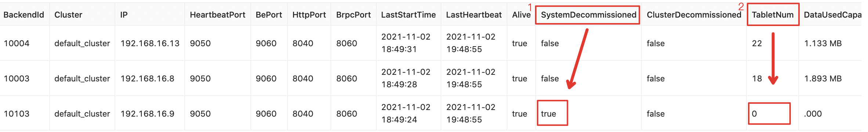Click the BackendId column header

(x=24, y=15)
